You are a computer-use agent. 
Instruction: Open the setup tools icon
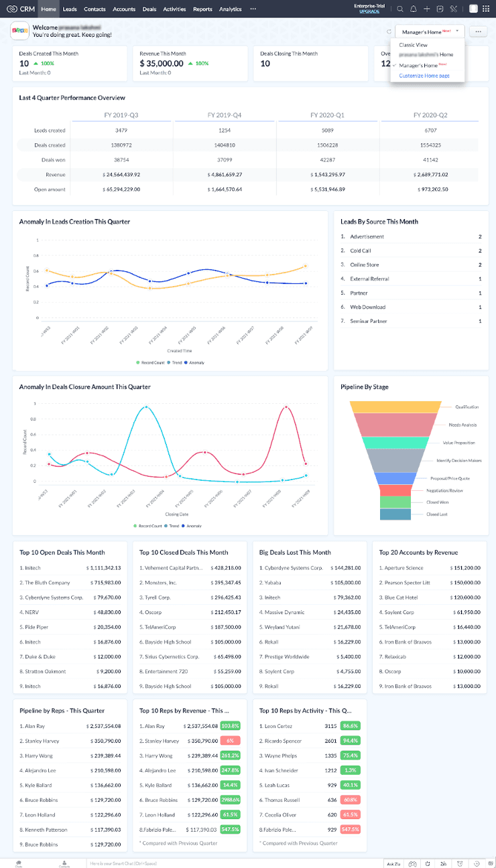[x=453, y=9]
